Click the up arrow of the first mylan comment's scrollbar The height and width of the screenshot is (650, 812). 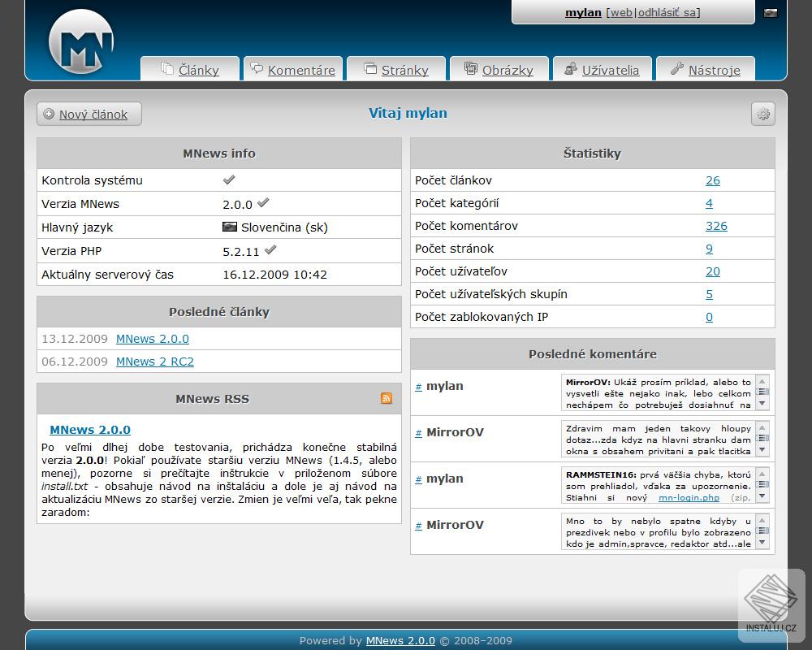[762, 381]
